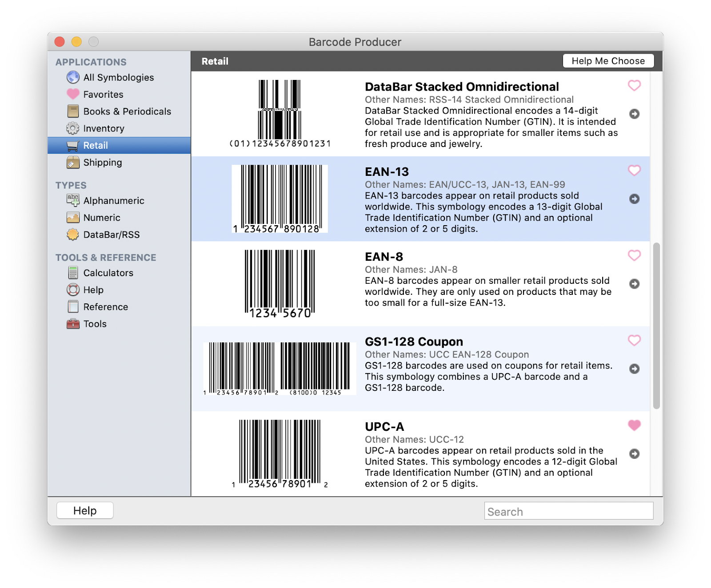This screenshot has height=588, width=711.
Task: Minimize the Barcode Producer window
Action: pyautogui.click(x=76, y=42)
